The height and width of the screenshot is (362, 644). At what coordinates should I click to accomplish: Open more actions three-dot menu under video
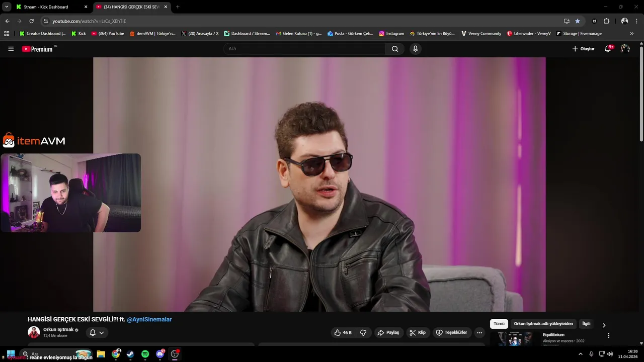coord(479,332)
